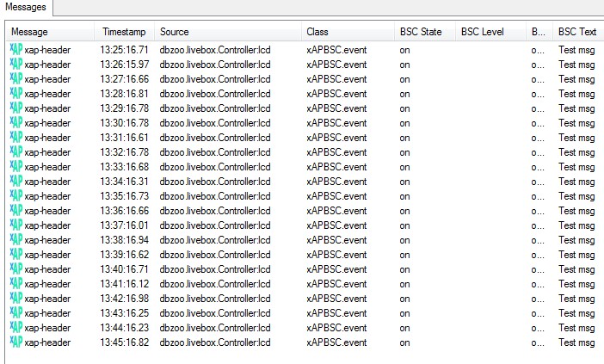604x364 pixels.
Task: Select timestamp 13:37:16.01
Action: tap(125, 225)
